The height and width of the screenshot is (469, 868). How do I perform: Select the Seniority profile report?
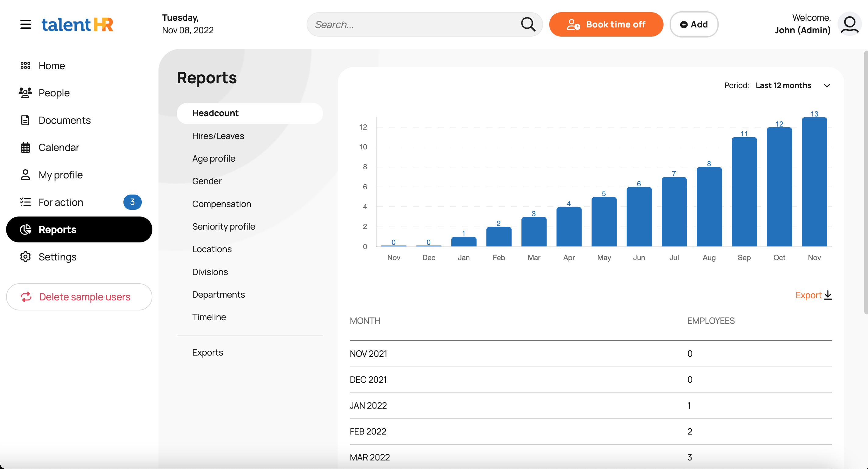[x=223, y=227]
